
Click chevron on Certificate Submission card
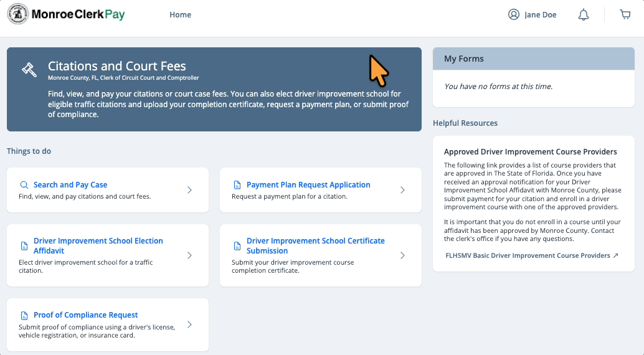coord(402,255)
